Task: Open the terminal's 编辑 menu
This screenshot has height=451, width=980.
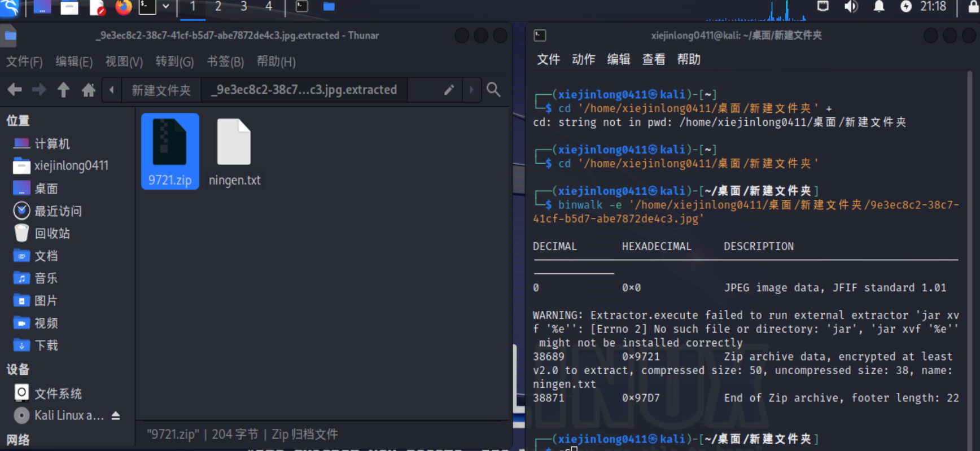Action: tap(618, 59)
